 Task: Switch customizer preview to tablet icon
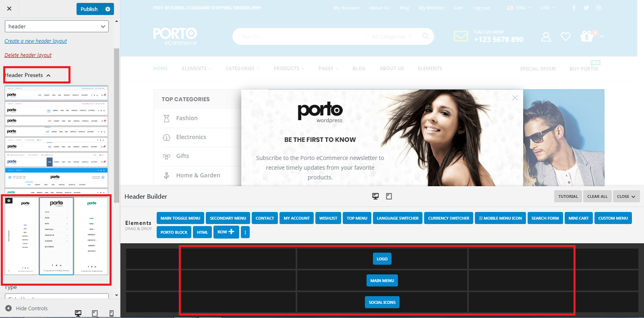coord(95,313)
